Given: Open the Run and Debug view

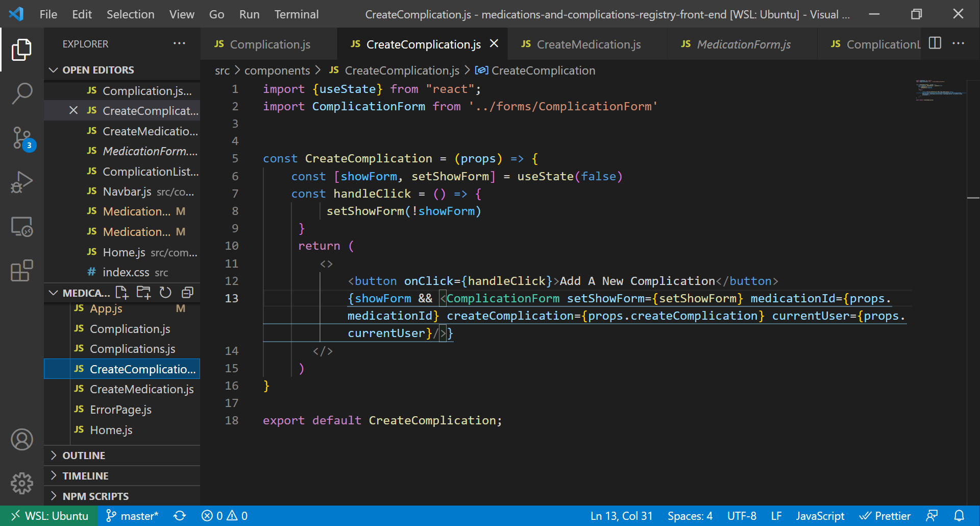Looking at the screenshot, I should (21, 182).
